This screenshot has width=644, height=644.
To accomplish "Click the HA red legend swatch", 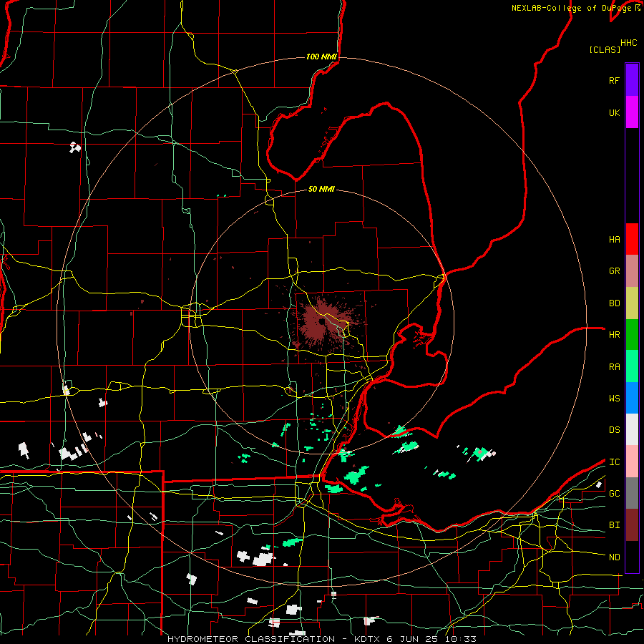I will coord(632,239).
